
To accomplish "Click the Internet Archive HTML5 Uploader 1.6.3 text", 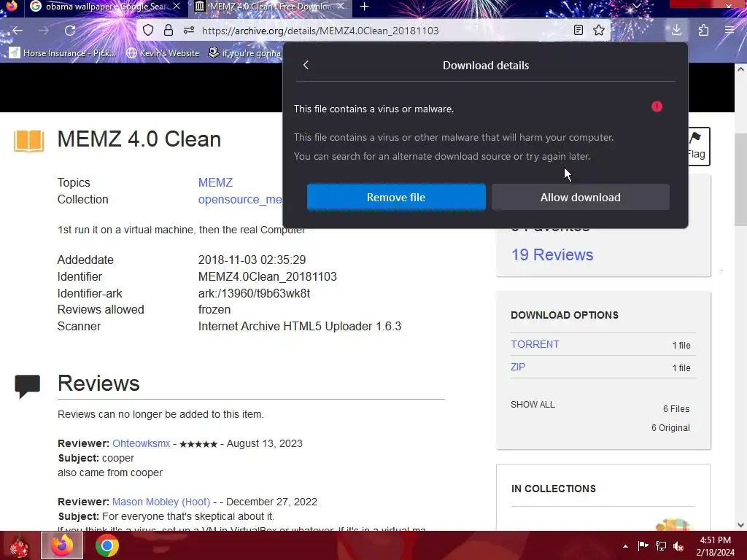I will pos(300,326).
